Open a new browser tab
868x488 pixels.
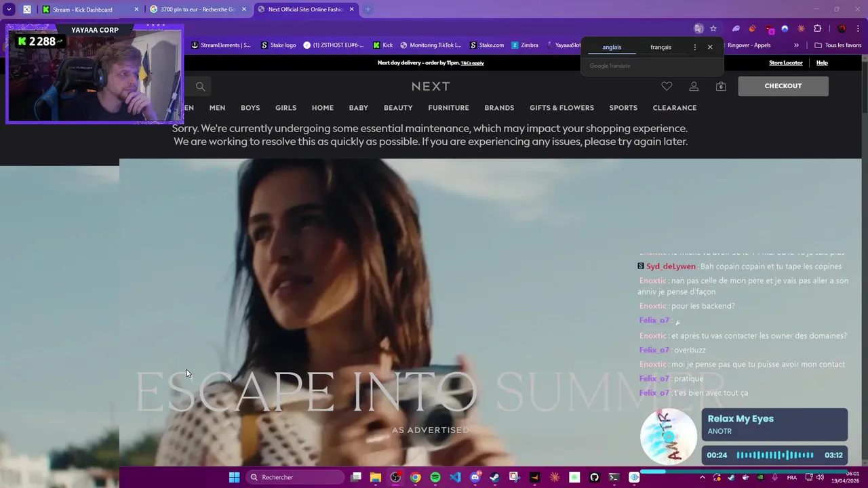pos(368,9)
